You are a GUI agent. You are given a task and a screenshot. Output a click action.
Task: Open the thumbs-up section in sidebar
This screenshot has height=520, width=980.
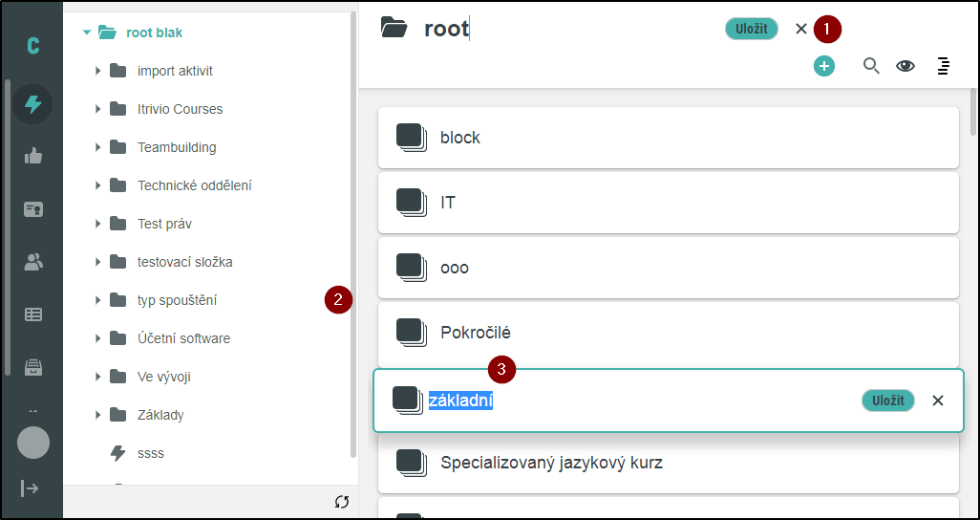pyautogui.click(x=32, y=157)
